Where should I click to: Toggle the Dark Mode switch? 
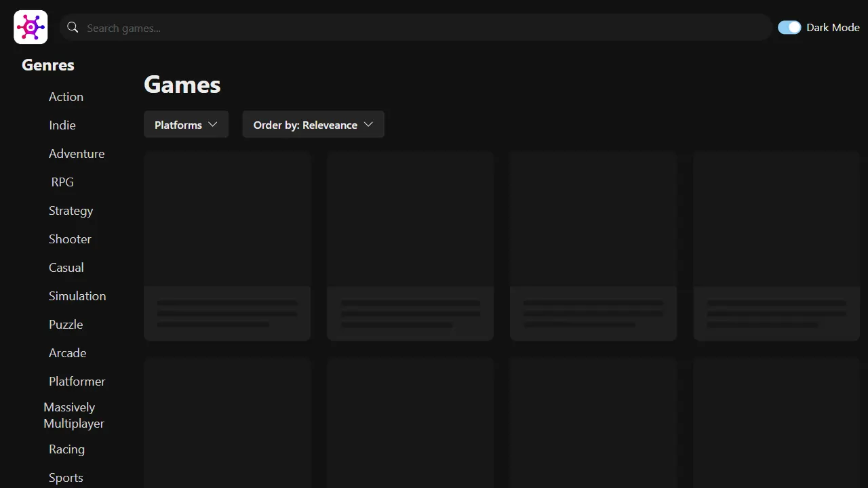(x=789, y=27)
